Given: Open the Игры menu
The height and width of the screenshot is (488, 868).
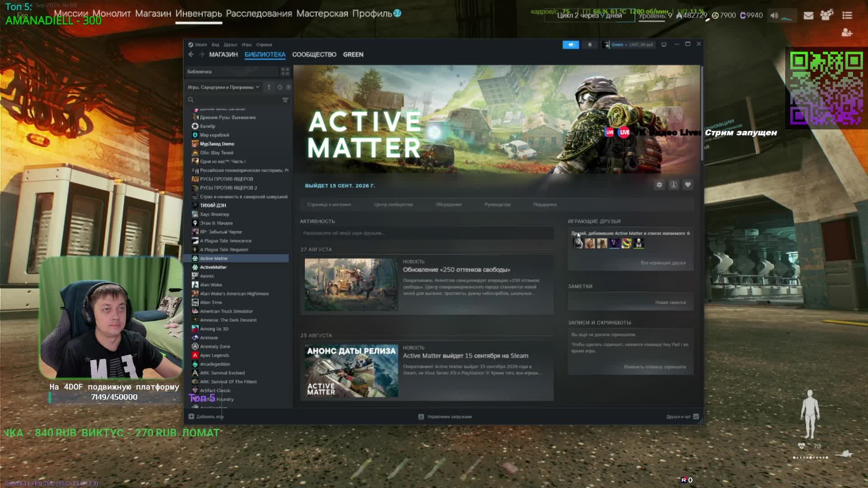Looking at the screenshot, I should pos(246,45).
